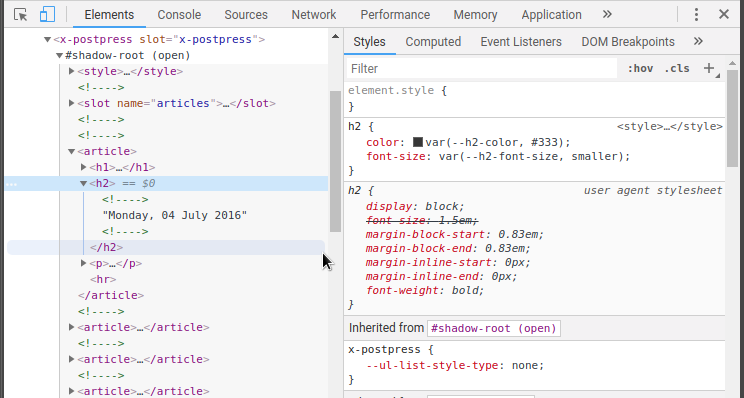Image resolution: width=744 pixels, height=398 pixels.
Task: Click the Elements tree vertical scrollbar thumb
Action: [x=335, y=161]
